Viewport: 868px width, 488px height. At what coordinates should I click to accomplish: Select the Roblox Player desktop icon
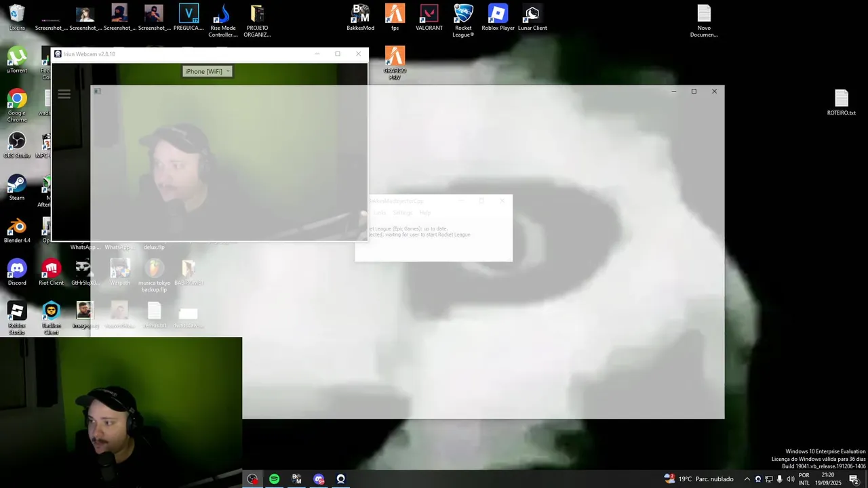pos(498,18)
